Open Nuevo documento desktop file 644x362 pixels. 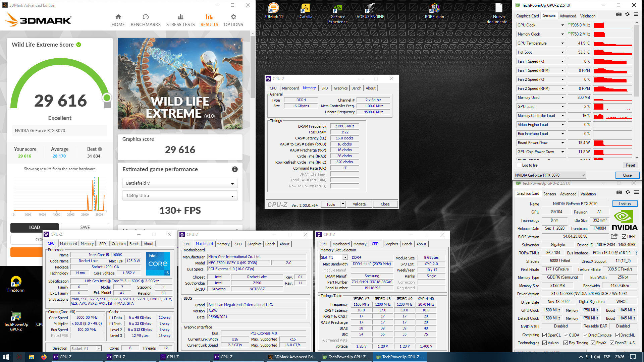coord(499,13)
